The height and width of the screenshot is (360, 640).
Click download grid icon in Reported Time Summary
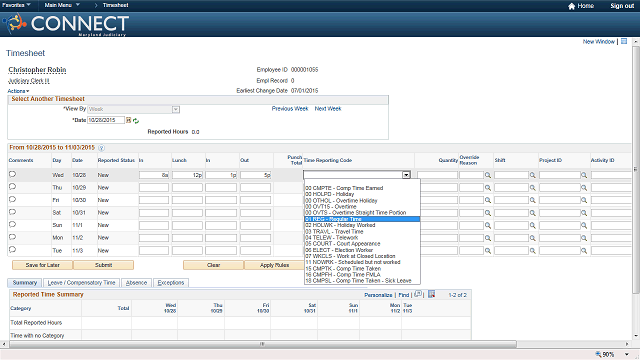431,294
